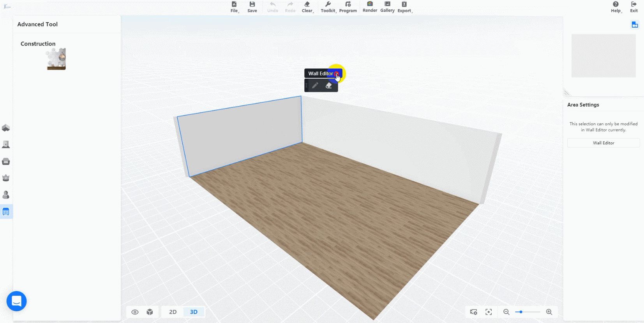644x323 pixels.
Task: Click the Wall Editor button in Area Settings
Action: point(603,143)
